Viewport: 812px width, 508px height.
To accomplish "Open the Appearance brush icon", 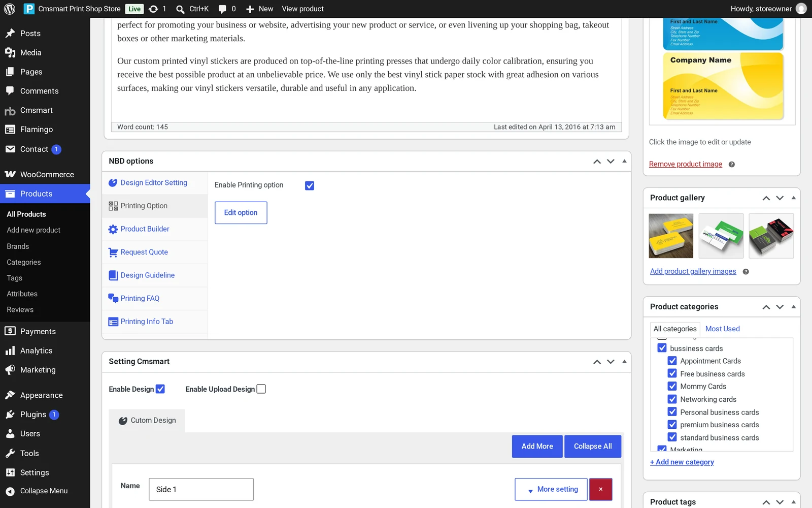I will (x=10, y=395).
